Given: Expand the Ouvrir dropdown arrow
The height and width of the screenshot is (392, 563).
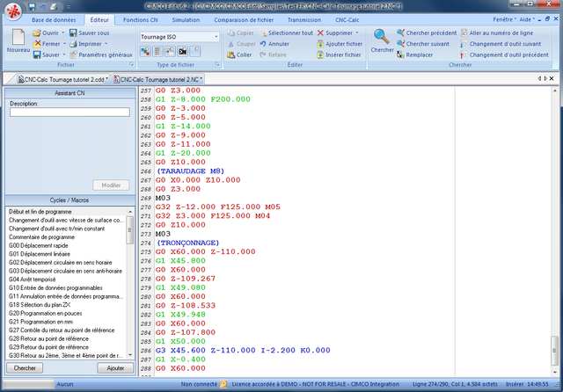Looking at the screenshot, I should [x=62, y=33].
